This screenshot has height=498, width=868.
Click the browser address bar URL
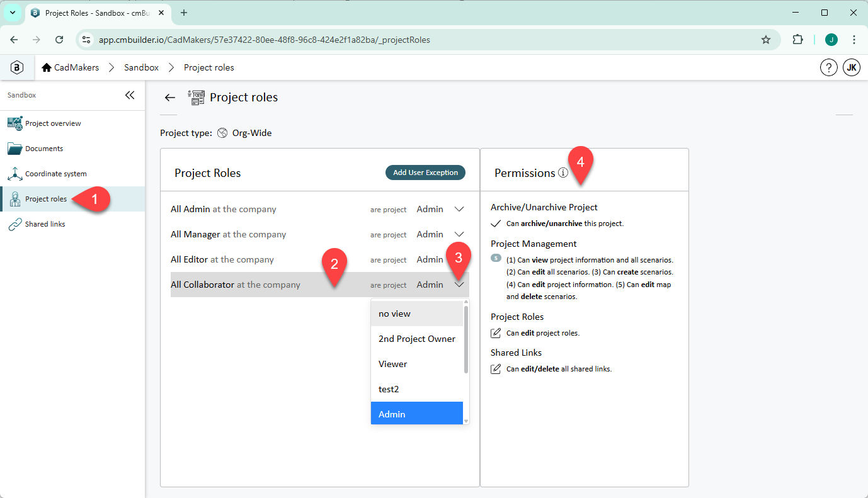point(265,40)
